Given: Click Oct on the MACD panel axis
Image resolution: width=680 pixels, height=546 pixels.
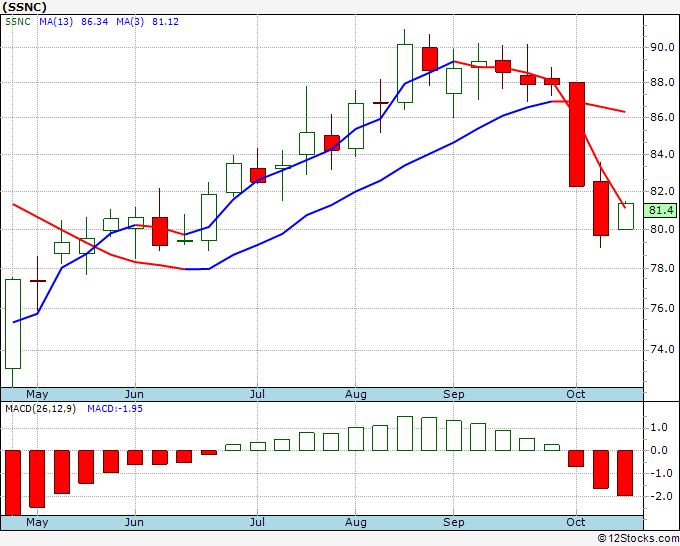Looking at the screenshot, I should click(575, 522).
